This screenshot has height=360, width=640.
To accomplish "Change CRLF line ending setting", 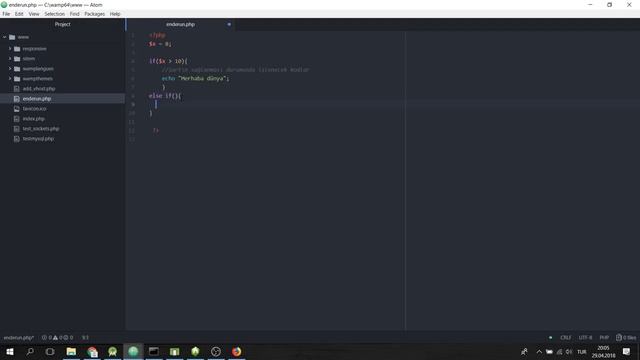I will [x=566, y=338].
